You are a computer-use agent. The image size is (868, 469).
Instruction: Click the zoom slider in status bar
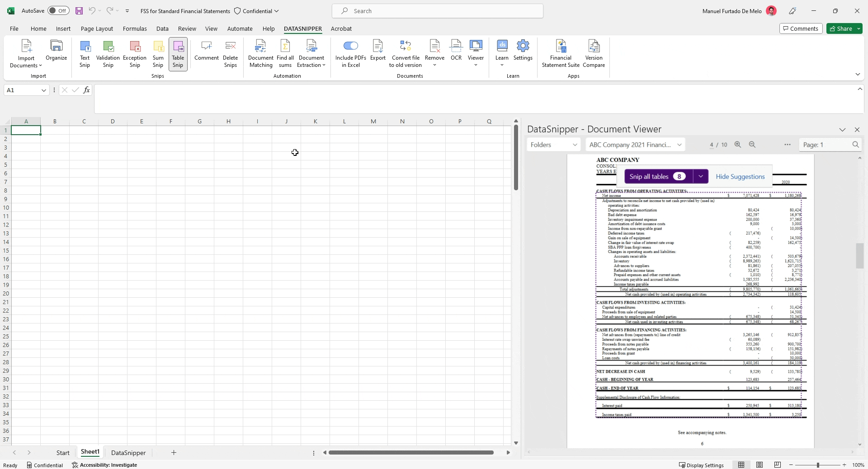(x=817, y=465)
